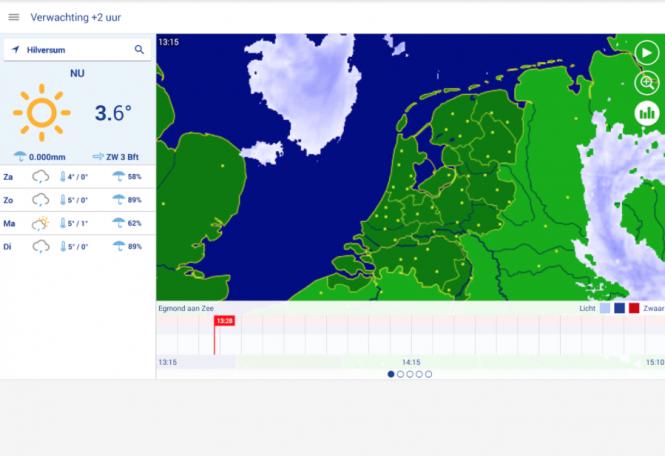The image size is (665, 456).
Task: Open the hamburger menu
Action: click(14, 17)
